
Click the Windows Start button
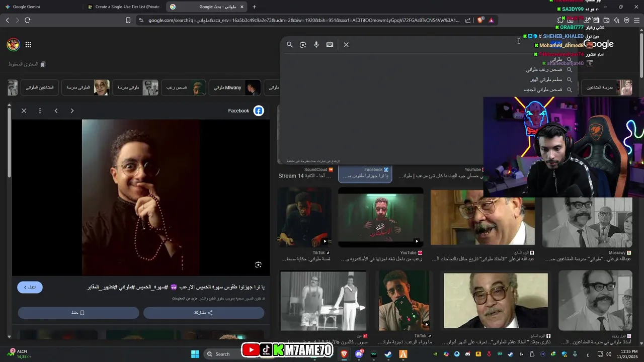pyautogui.click(x=195, y=354)
